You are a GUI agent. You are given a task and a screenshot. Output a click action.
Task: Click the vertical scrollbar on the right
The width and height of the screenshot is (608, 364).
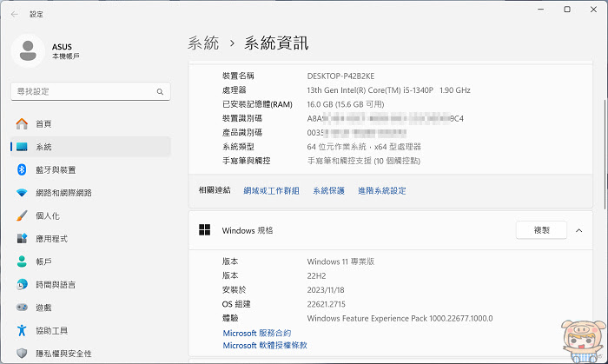(605, 155)
